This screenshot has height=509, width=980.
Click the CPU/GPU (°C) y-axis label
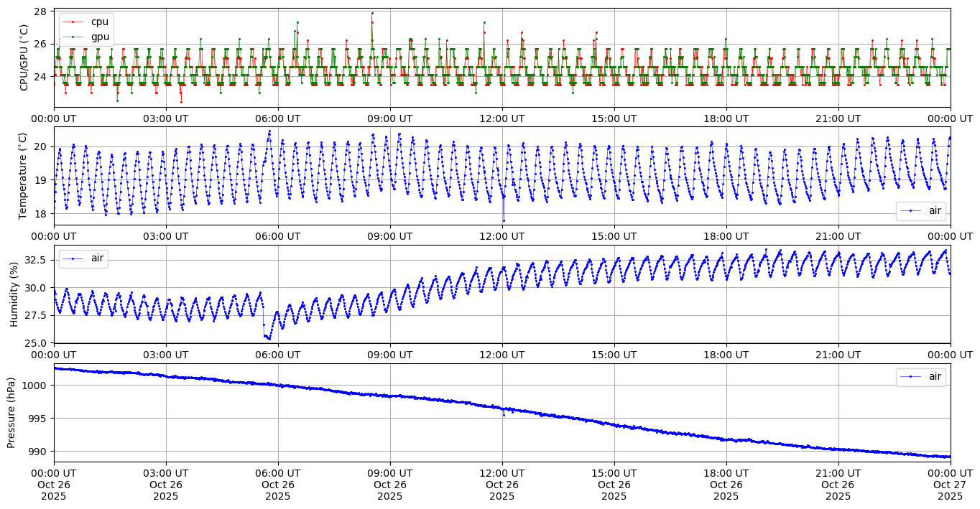coord(24,57)
